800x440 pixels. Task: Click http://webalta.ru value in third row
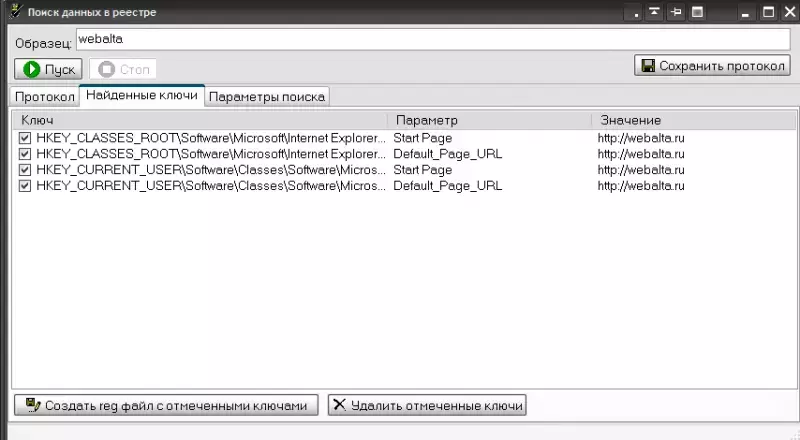point(641,170)
